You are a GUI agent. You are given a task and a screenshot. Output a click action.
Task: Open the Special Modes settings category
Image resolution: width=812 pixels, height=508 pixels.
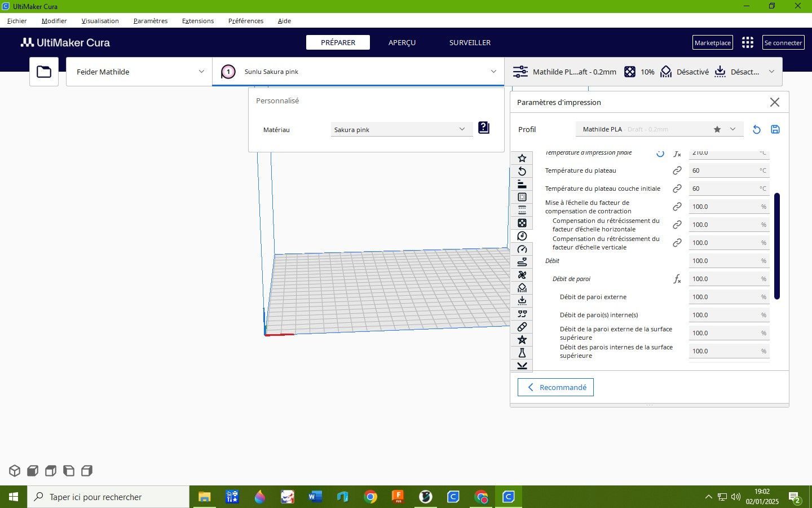point(522,340)
